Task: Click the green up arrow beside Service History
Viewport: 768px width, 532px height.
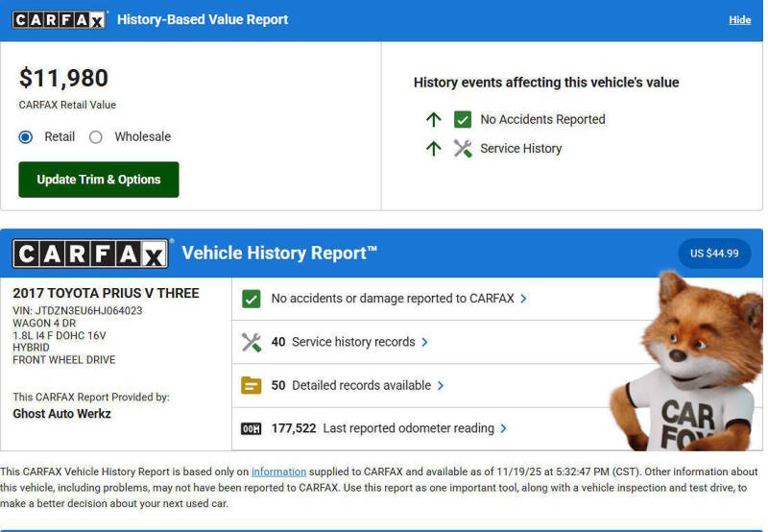Action: pyautogui.click(x=434, y=149)
